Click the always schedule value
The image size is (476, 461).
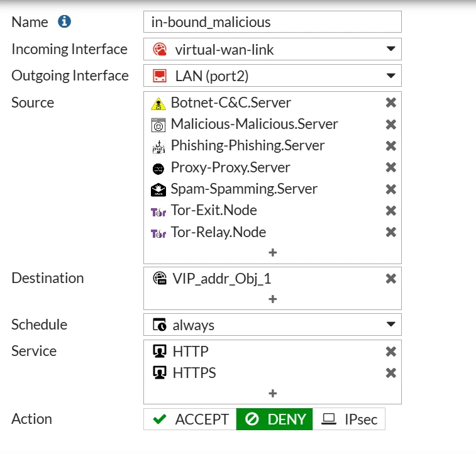tap(194, 326)
